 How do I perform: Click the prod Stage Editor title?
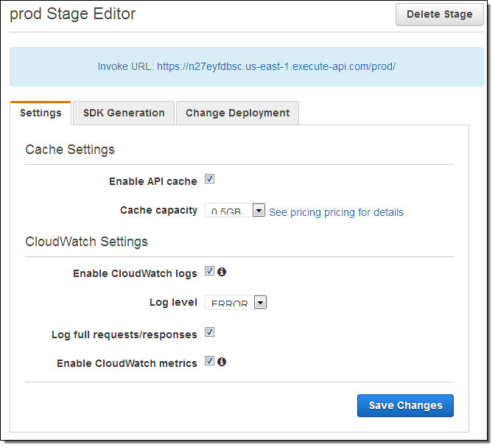[x=72, y=14]
